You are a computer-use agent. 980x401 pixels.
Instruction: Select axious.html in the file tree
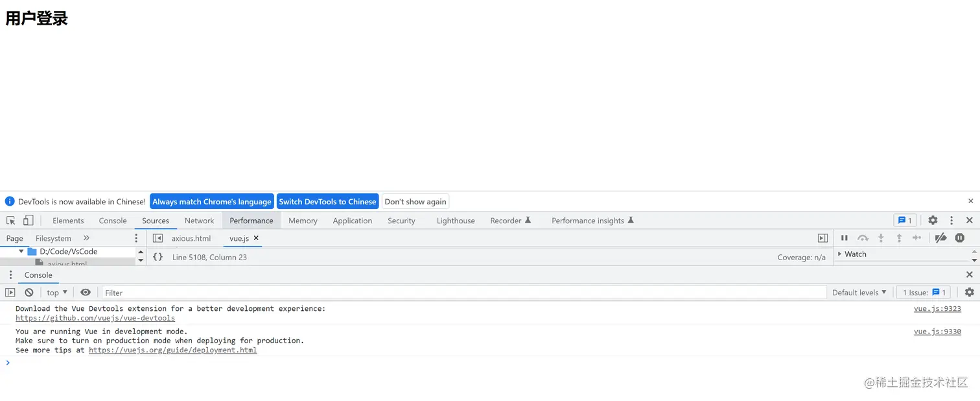pos(67,263)
